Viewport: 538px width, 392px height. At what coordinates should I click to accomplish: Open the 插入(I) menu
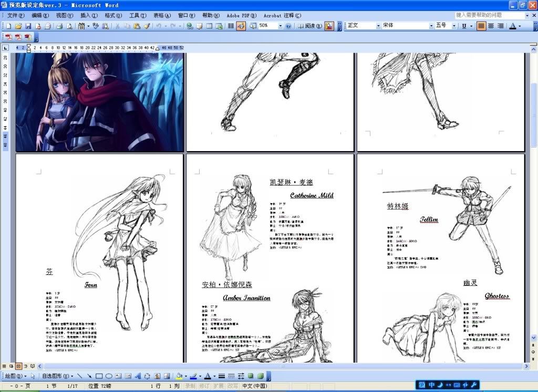click(89, 15)
